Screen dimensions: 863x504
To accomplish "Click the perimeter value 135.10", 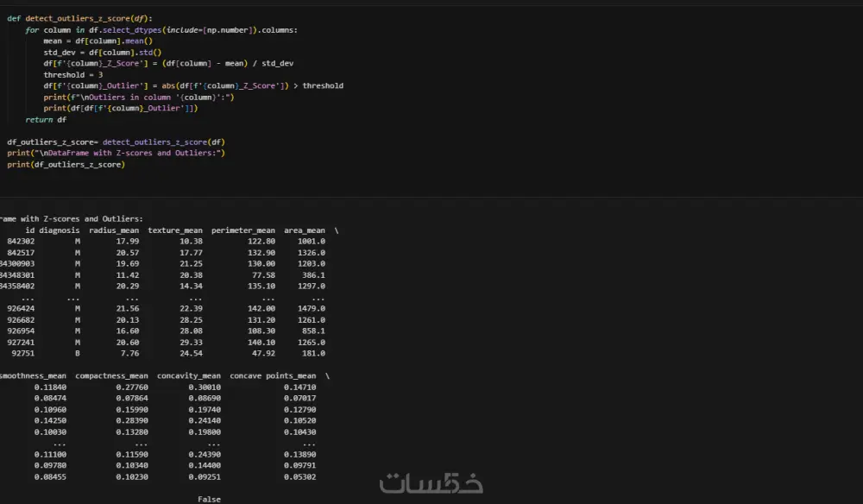I will [x=261, y=287].
